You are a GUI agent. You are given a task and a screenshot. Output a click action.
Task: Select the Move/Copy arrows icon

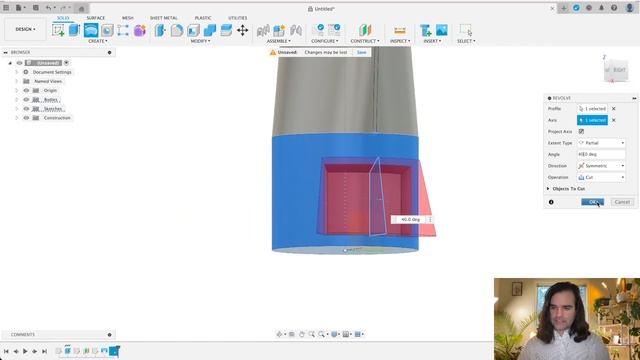[242, 30]
